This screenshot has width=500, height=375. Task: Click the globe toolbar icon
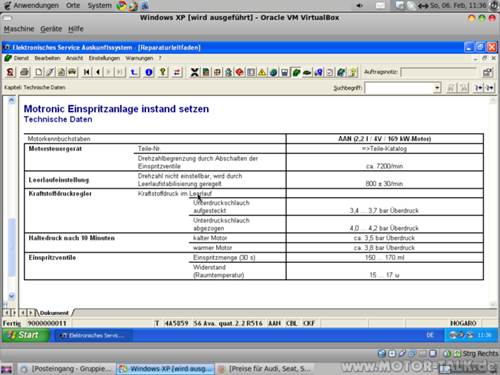click(x=273, y=72)
